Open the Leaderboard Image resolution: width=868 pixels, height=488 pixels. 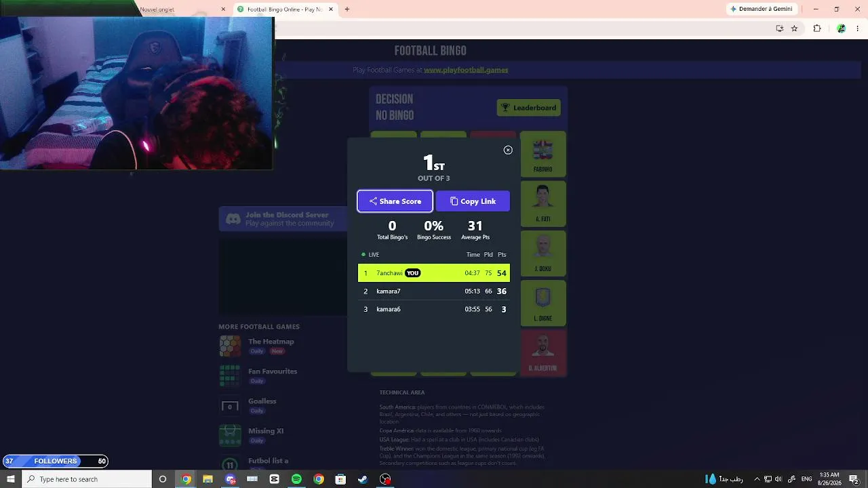(528, 108)
